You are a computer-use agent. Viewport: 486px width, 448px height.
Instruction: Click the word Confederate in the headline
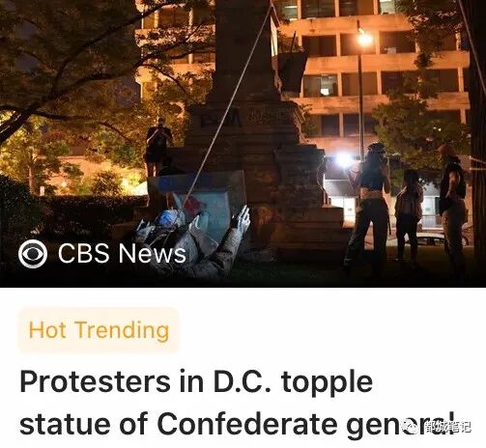247,423
